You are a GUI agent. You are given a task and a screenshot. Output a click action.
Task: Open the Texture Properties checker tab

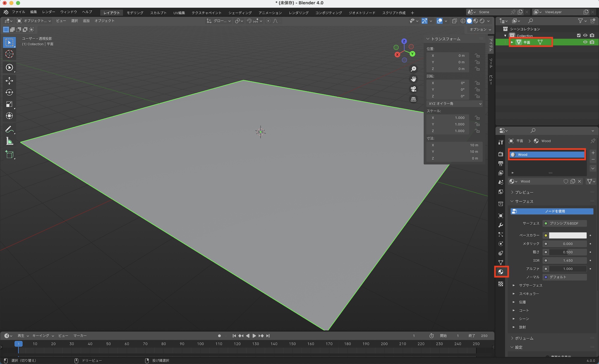click(x=500, y=284)
